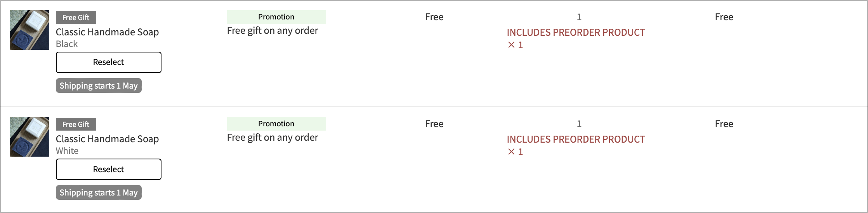Viewport: 868px width, 213px height.
Task: Click Free gift on any order text, White row
Action: (x=273, y=138)
